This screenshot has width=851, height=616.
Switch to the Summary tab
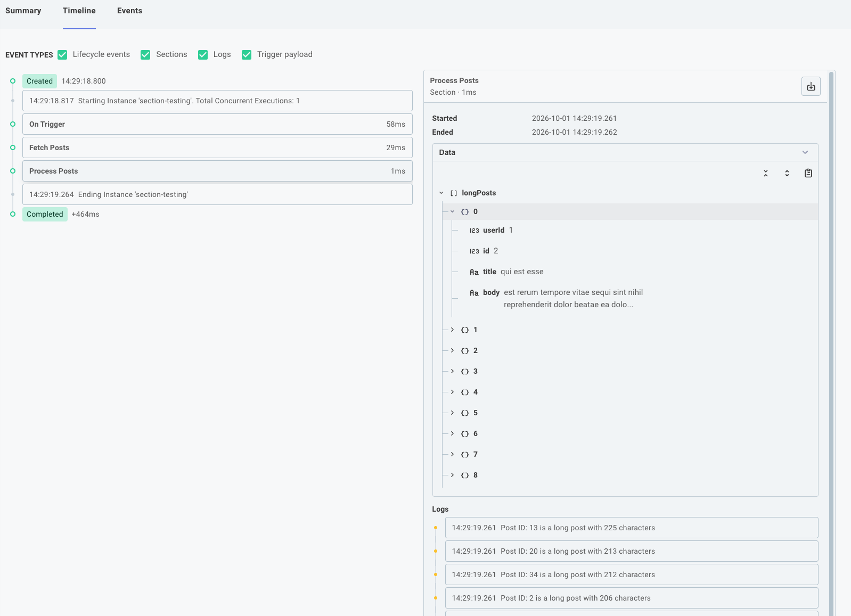[23, 11]
